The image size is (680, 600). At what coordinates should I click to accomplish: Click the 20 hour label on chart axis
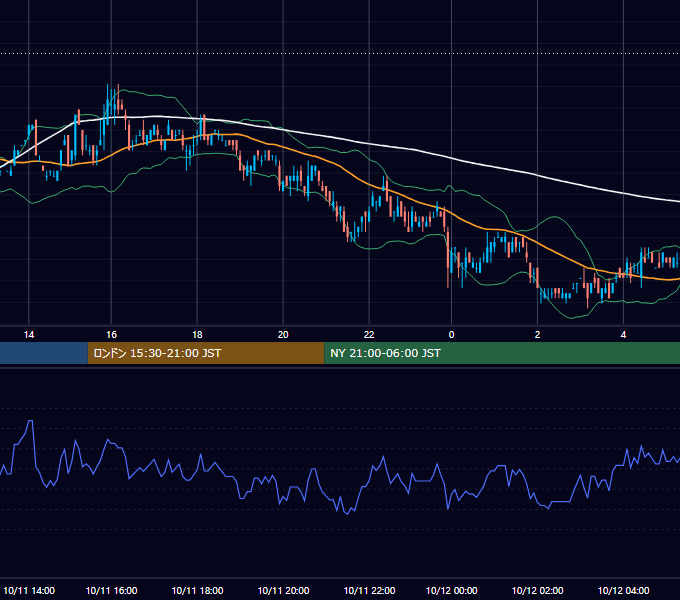tap(283, 335)
